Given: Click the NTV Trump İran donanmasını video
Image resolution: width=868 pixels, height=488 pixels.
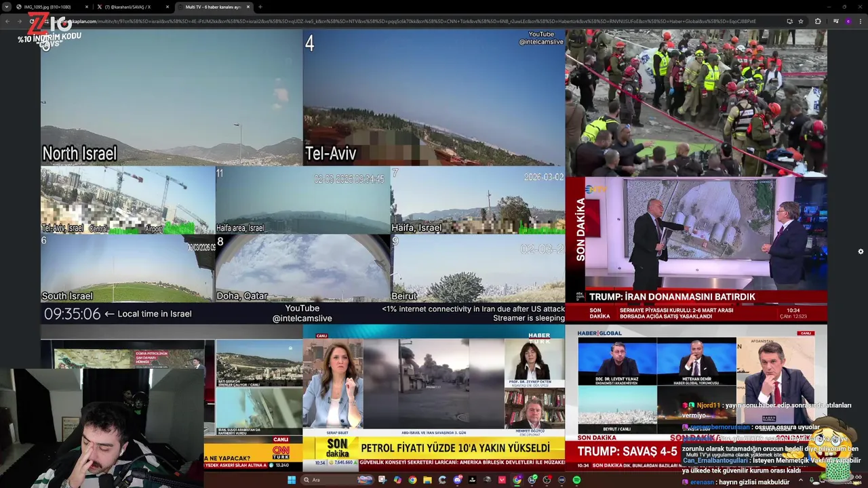Looking at the screenshot, I should click(x=696, y=249).
